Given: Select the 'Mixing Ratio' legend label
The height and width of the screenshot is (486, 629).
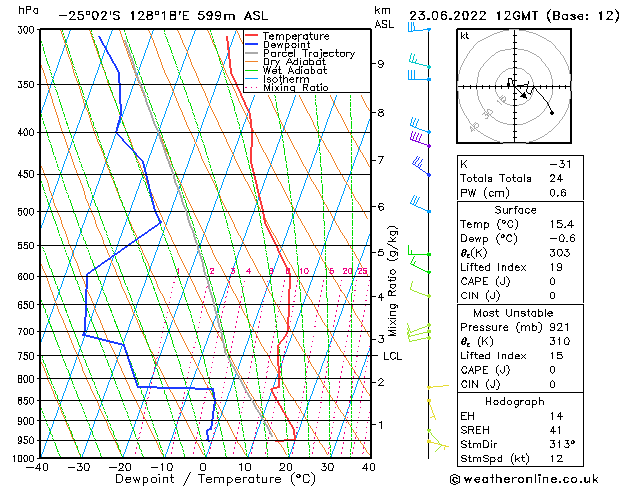Looking at the screenshot, I should pyautogui.click(x=296, y=87).
